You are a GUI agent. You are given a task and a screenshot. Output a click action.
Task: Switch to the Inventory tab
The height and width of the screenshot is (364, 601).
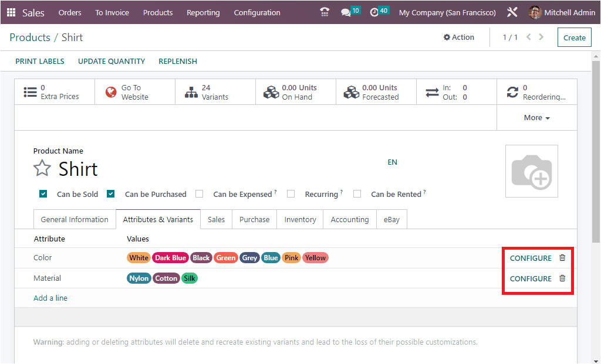(x=300, y=219)
